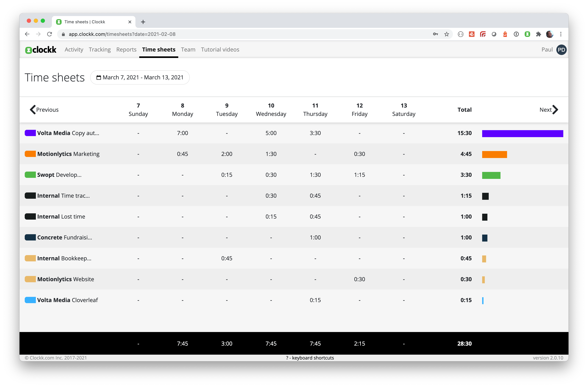Close the Time sheets | Clockk tab
Screen dimensions: 588x387
point(130,22)
